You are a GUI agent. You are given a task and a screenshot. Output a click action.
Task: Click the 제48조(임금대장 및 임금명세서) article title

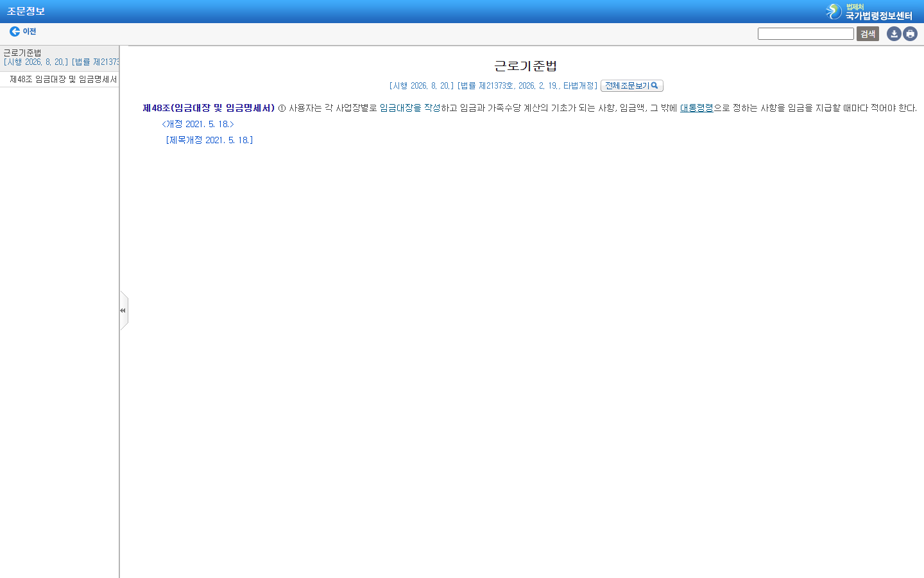pos(209,108)
